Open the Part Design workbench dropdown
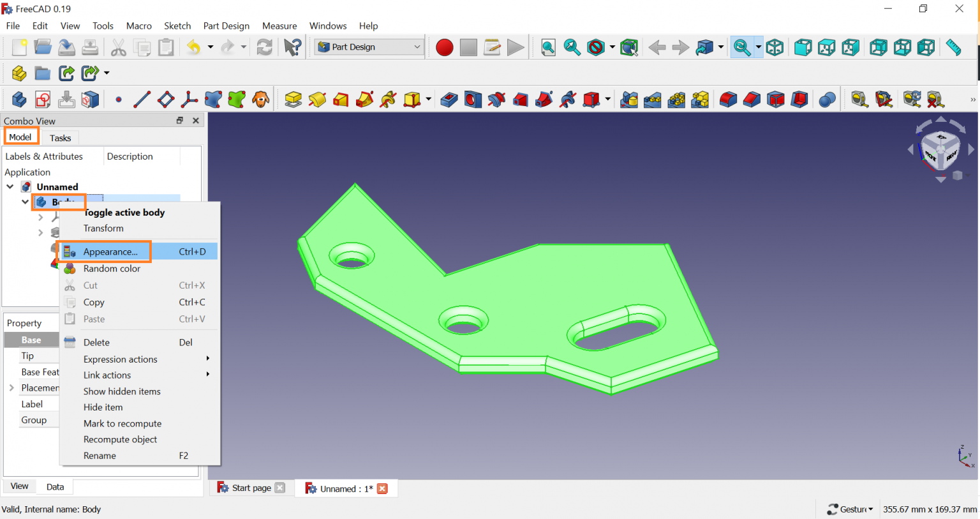This screenshot has width=980, height=519. point(369,47)
